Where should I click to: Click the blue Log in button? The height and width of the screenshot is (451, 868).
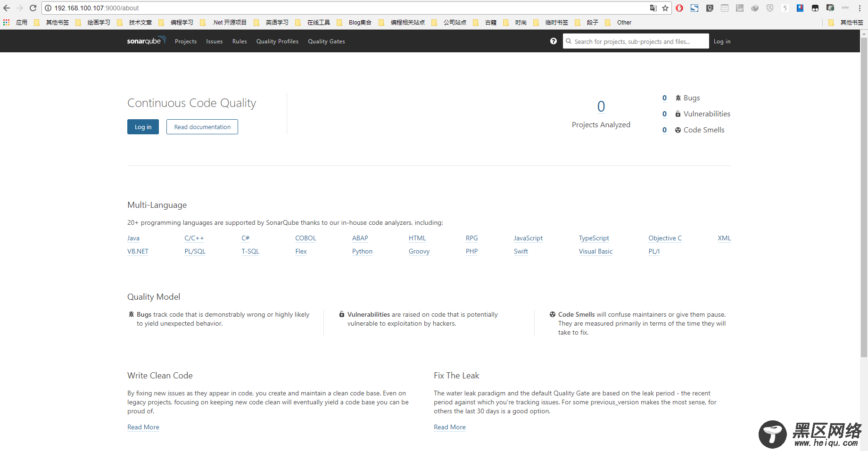pos(143,127)
